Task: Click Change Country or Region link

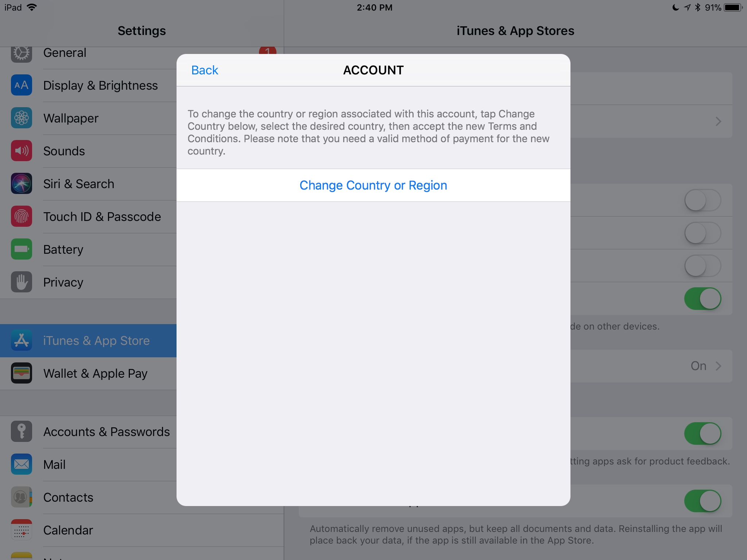Action: (373, 185)
